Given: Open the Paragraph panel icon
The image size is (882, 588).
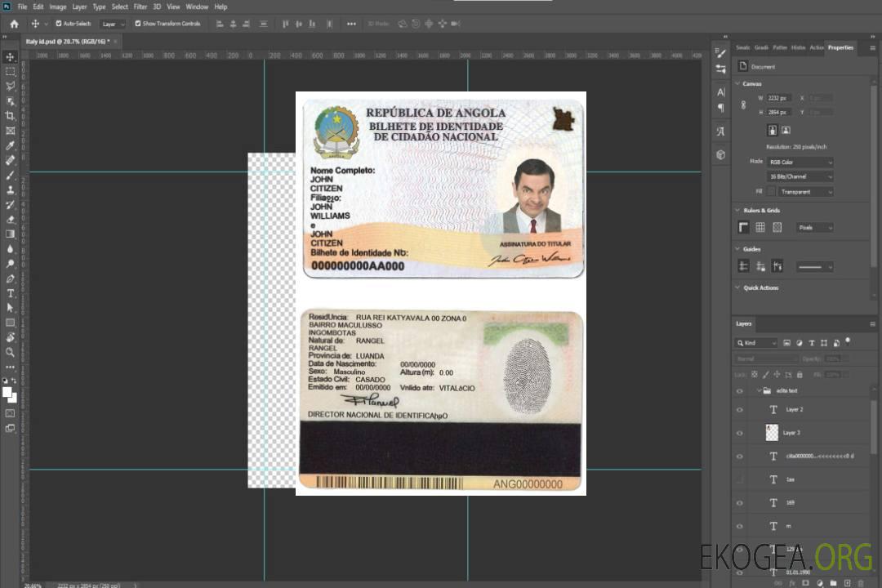Looking at the screenshot, I should coord(721,108).
